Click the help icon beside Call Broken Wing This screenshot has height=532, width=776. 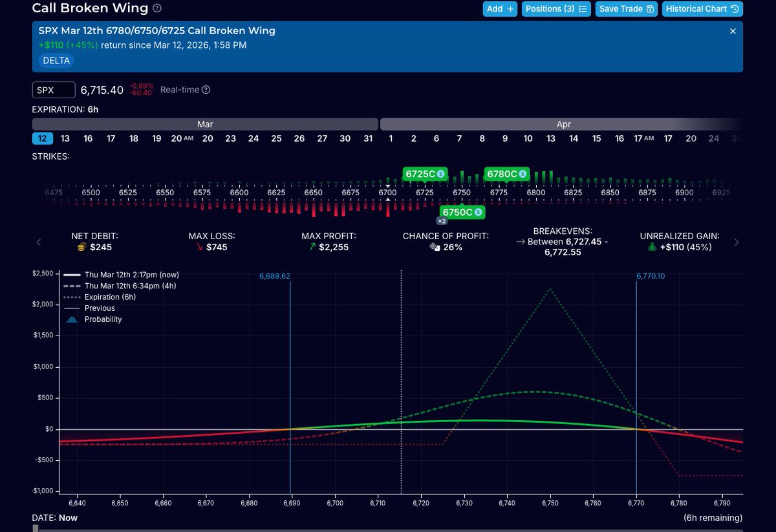pos(157,9)
